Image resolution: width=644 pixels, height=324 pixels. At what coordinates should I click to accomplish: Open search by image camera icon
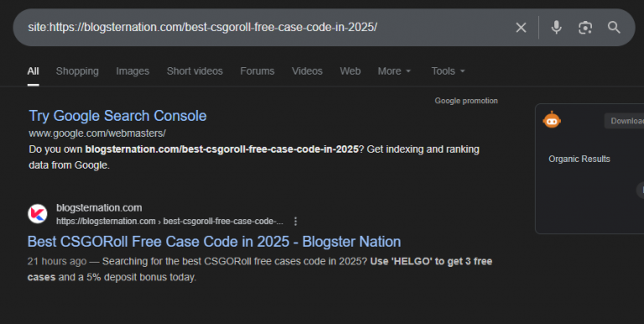(x=584, y=28)
